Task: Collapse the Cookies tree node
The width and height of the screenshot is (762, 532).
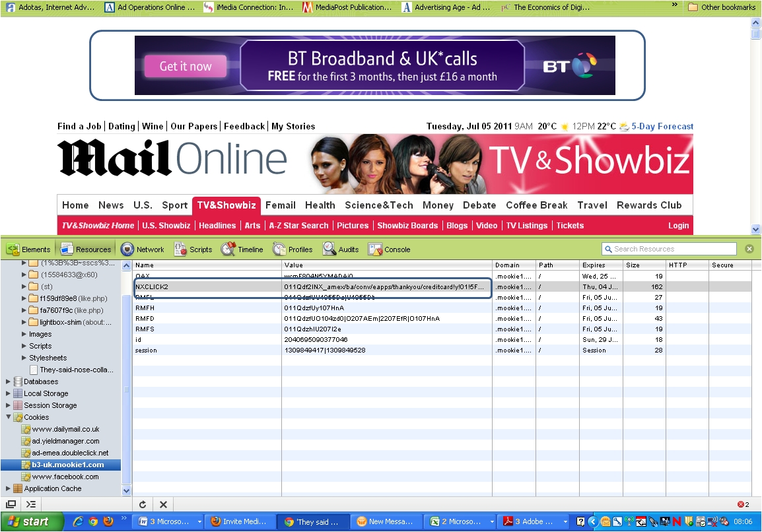Action: click(8, 417)
